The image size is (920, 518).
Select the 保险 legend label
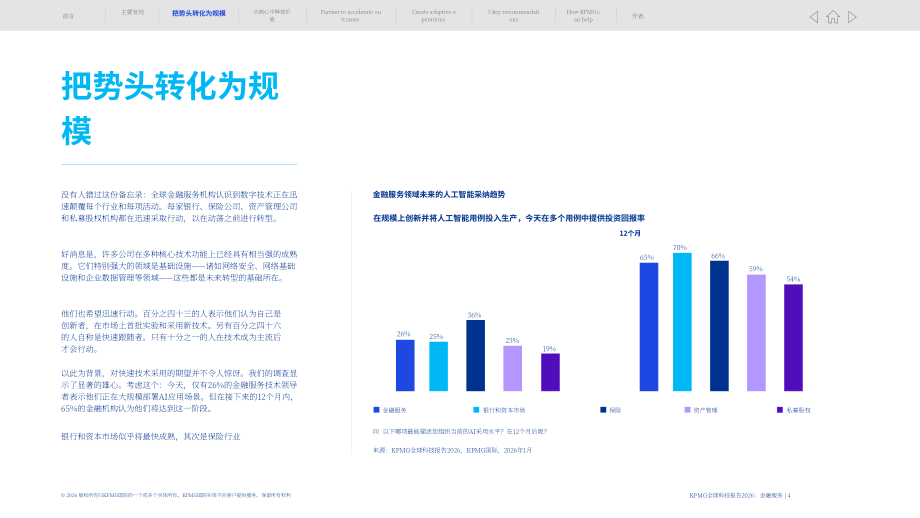[615, 410]
